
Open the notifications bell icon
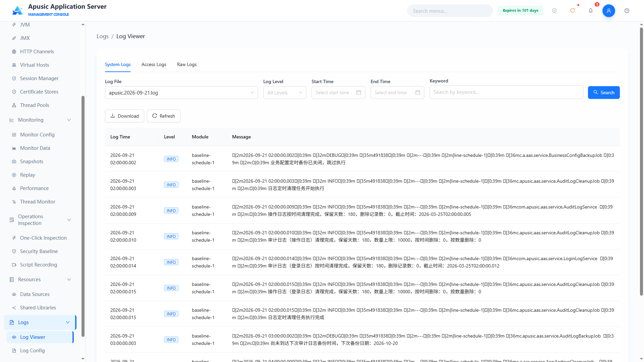pyautogui.click(x=591, y=11)
